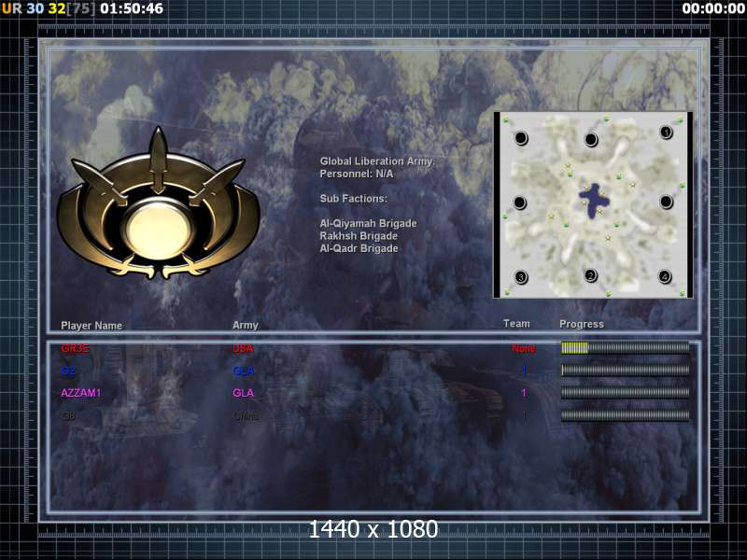Click the UR 30 32 stats overlay
Screen dimensions: 747x560
pyautogui.click(x=49, y=8)
